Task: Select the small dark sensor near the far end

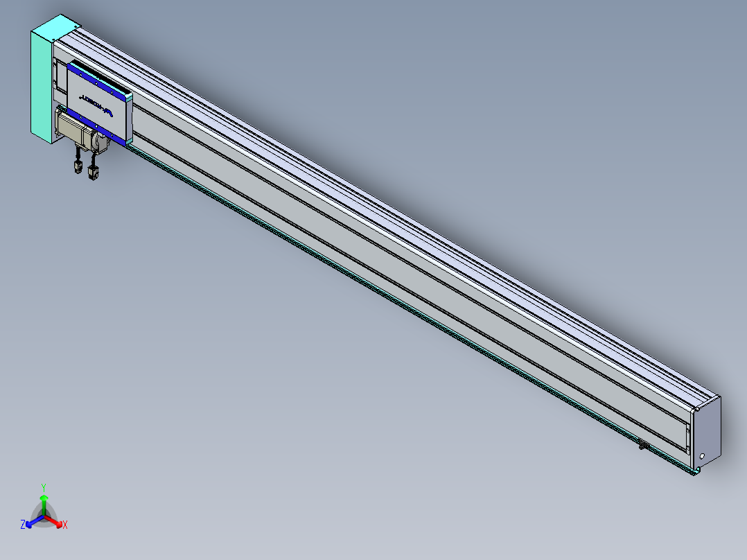Action: point(643,445)
